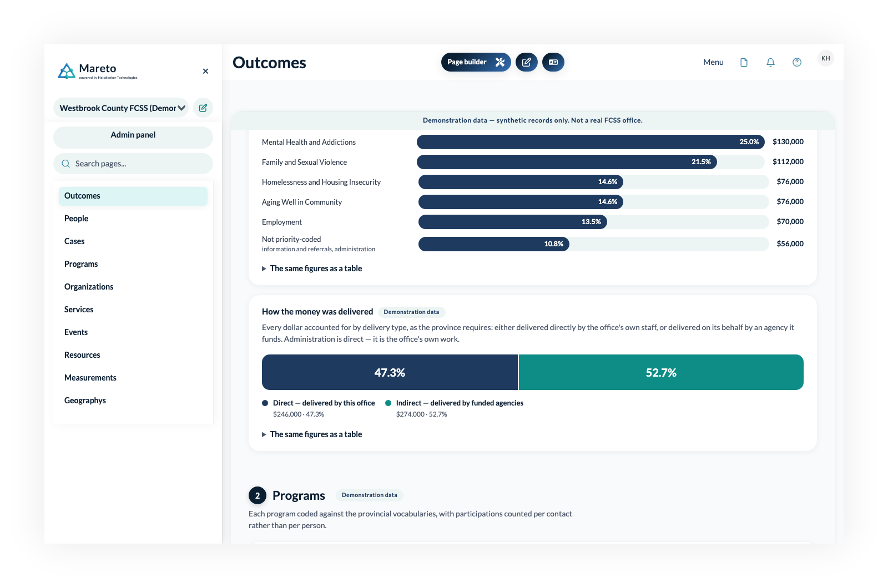The height and width of the screenshot is (588, 888).
Task: Click the 'Employment' row label
Action: [282, 222]
